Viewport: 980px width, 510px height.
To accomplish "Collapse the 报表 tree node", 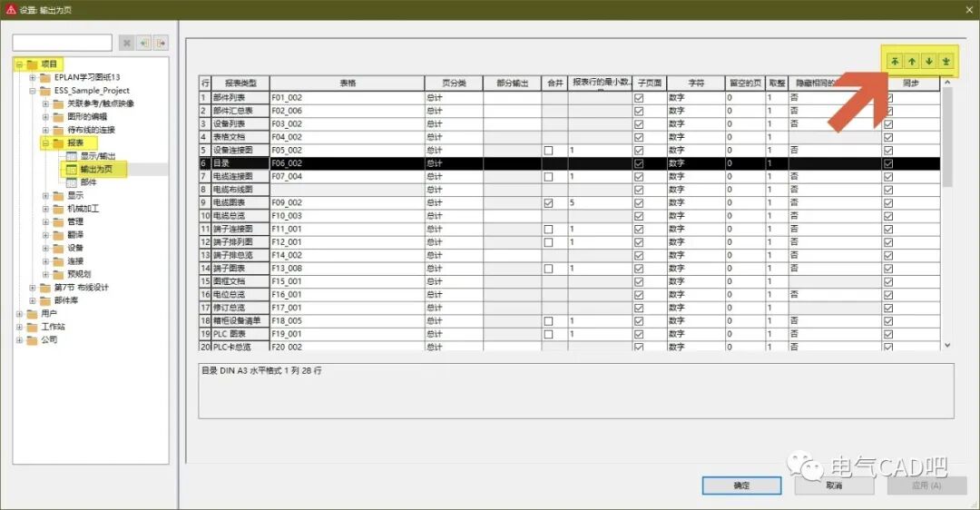I will point(45,143).
